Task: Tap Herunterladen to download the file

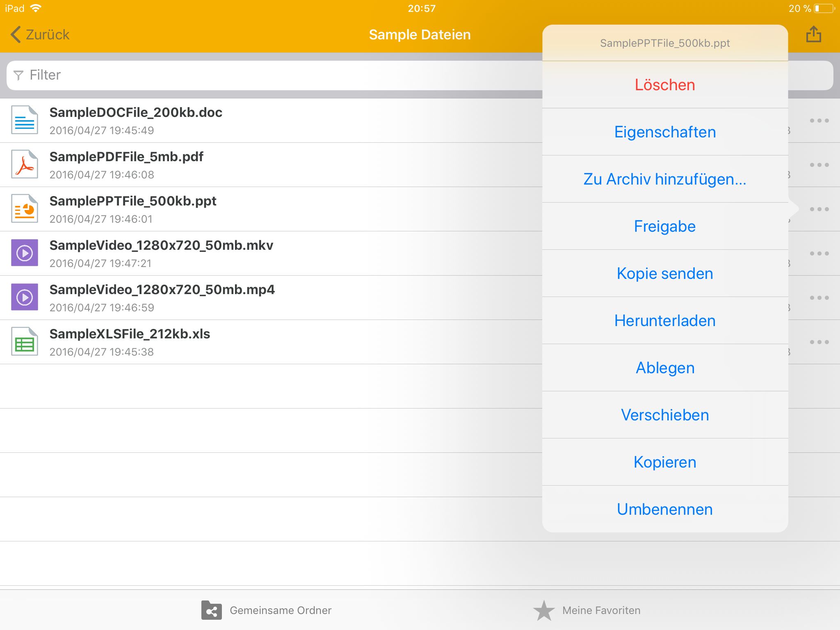Action: (x=665, y=321)
